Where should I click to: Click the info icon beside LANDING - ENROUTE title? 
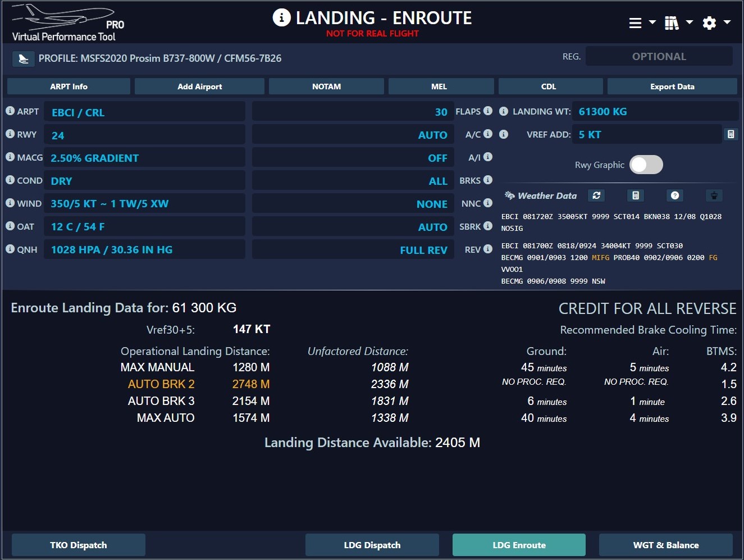click(281, 17)
